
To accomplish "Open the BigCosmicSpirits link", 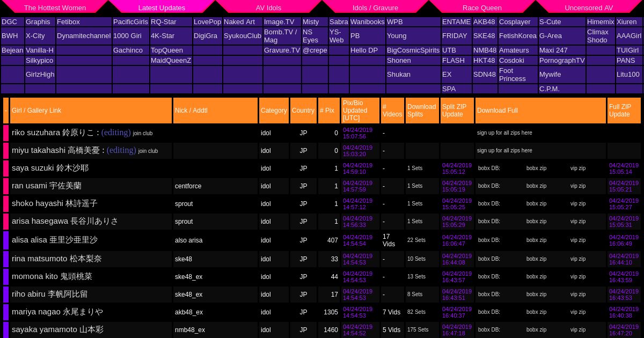I will point(413,50).
